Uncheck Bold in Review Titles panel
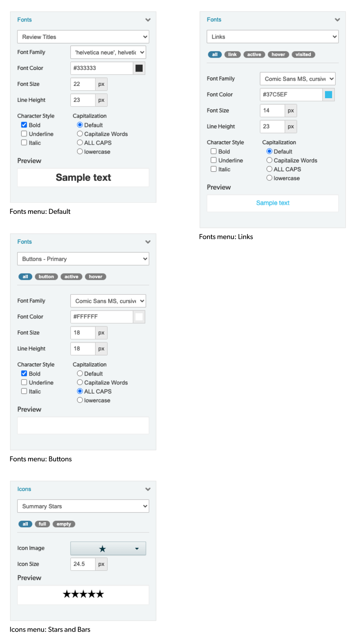 (24, 125)
